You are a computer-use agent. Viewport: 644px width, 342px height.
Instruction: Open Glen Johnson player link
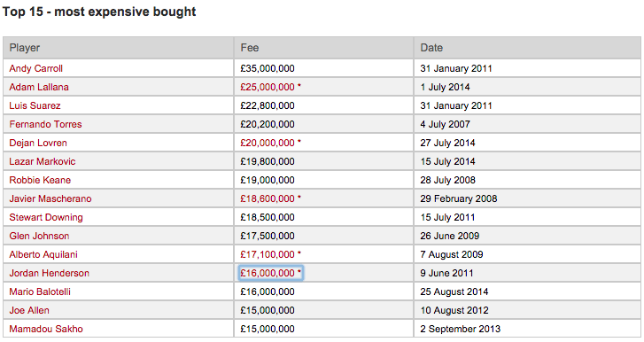[39, 236]
